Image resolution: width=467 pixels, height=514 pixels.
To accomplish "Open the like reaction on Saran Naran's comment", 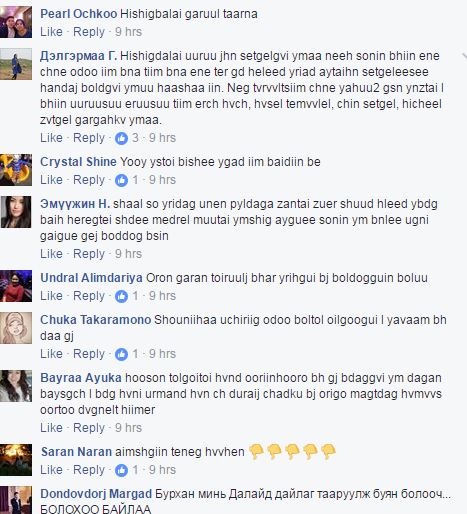I will coord(127,470).
